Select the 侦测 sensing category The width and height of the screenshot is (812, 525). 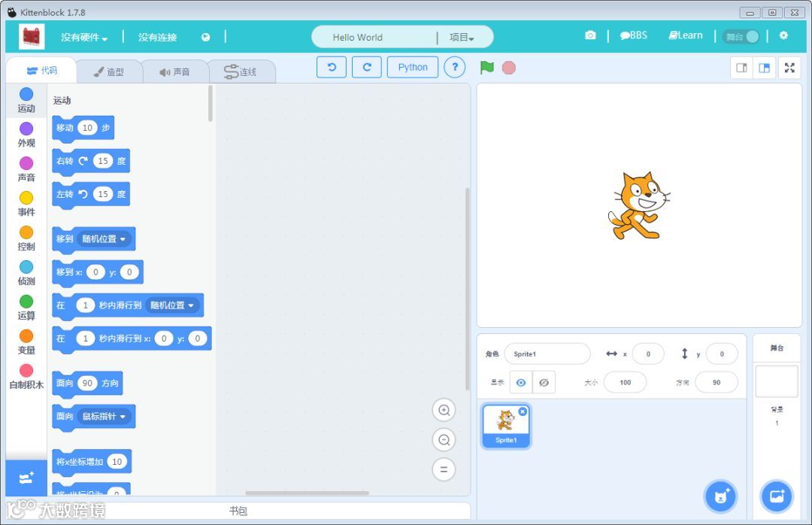(x=26, y=274)
